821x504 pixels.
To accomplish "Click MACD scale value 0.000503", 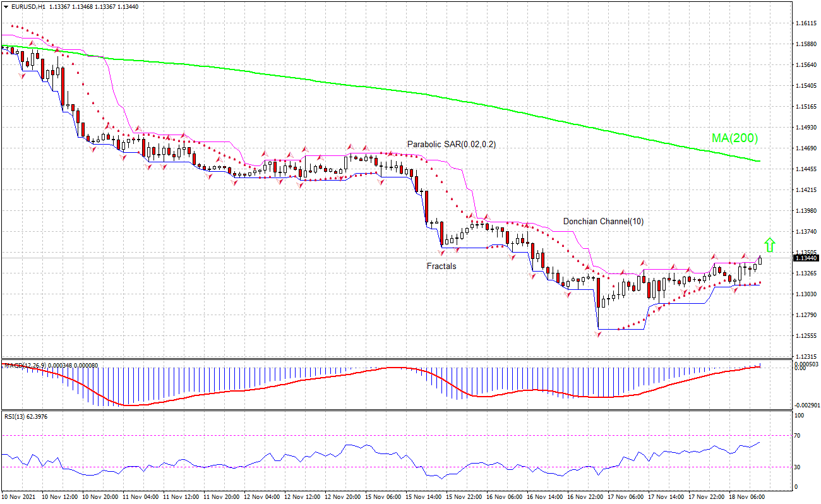I will [x=806, y=364].
